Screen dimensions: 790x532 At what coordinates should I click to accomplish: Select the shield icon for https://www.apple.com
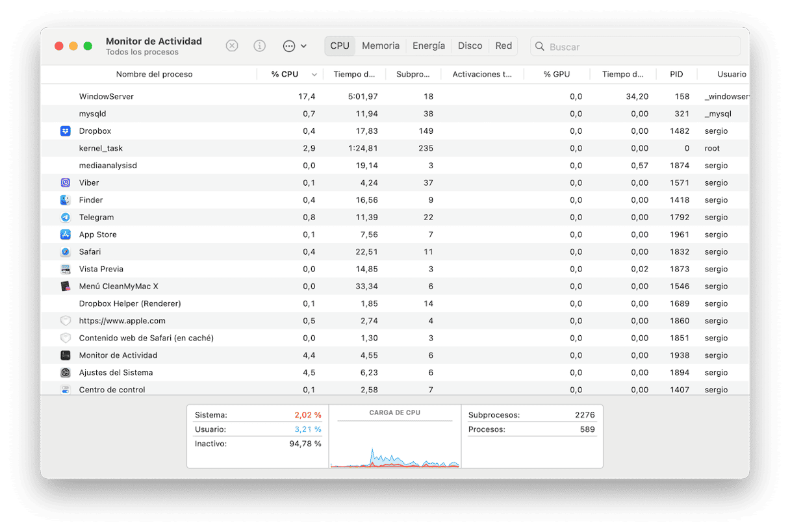point(66,320)
